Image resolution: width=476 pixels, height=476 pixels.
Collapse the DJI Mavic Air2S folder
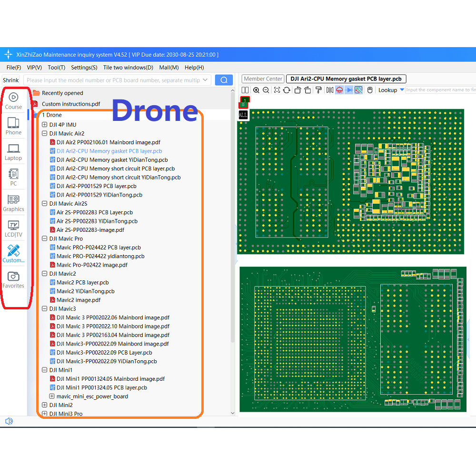44,203
